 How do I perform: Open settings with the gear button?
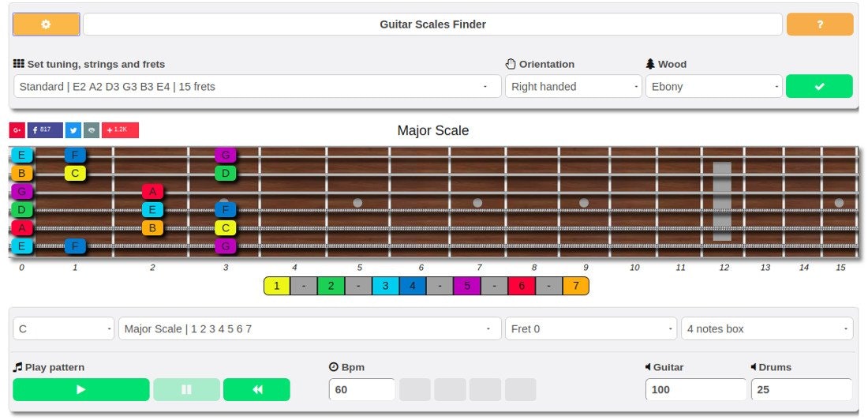46,24
